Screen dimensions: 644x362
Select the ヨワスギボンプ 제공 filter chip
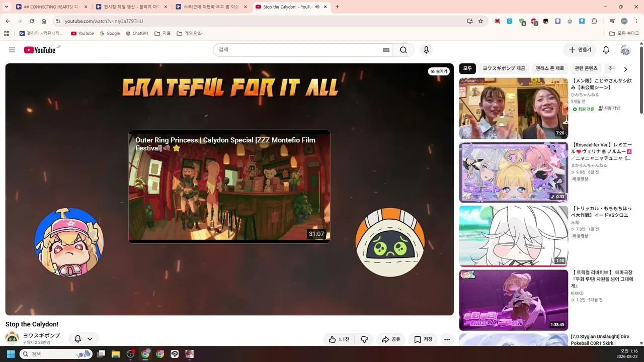504,68
